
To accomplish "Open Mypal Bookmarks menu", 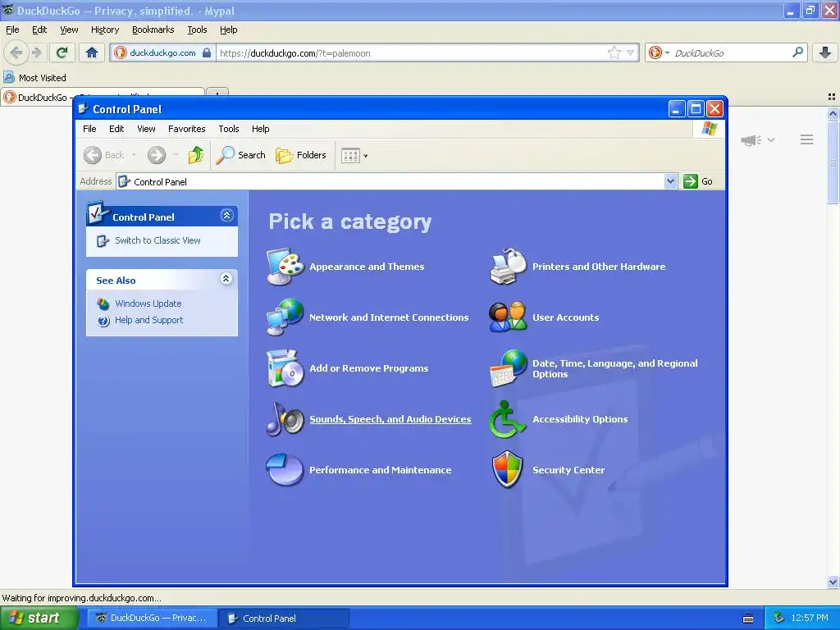I will (x=153, y=30).
